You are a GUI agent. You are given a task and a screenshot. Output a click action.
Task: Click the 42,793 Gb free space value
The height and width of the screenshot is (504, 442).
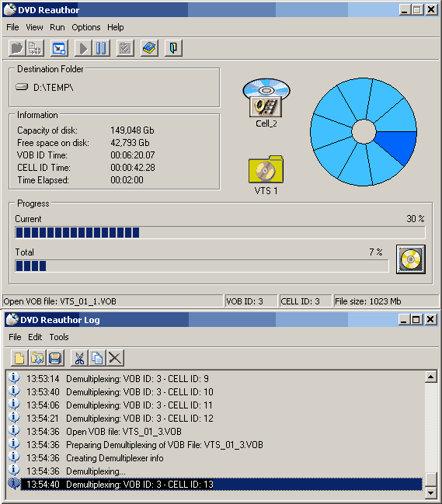(130, 142)
